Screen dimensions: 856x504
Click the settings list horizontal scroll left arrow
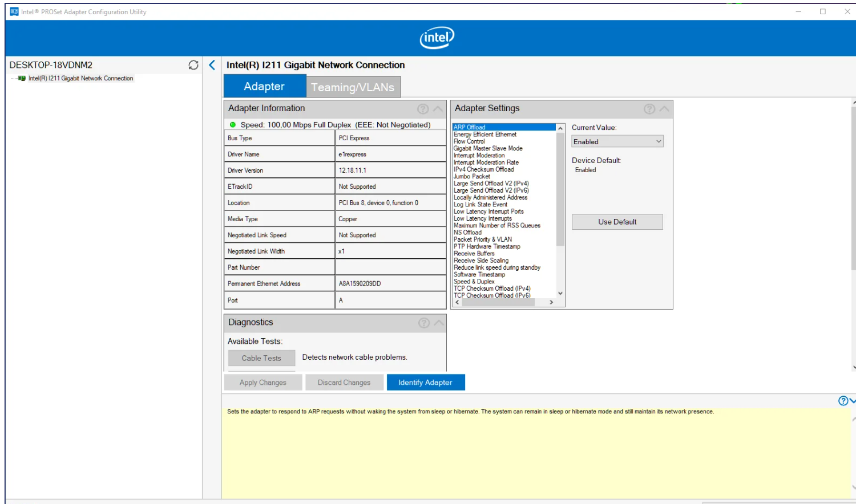pyautogui.click(x=458, y=303)
